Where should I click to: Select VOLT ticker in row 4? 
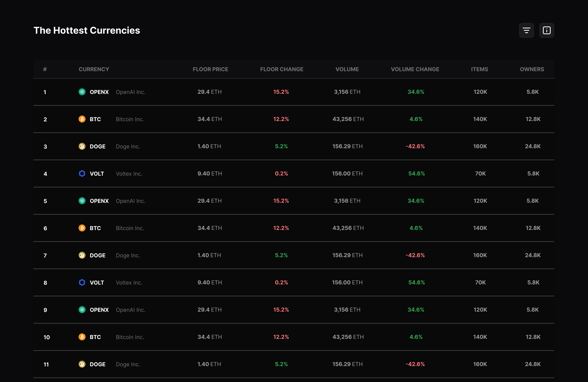(97, 174)
